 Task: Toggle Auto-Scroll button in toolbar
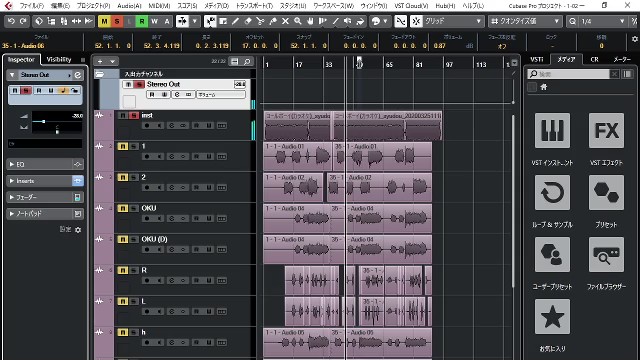pyautogui.click(x=182, y=21)
